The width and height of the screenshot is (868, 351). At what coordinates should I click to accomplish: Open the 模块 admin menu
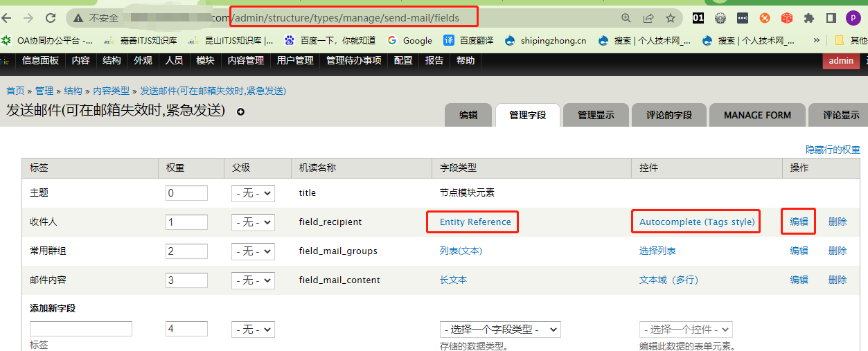tap(205, 60)
